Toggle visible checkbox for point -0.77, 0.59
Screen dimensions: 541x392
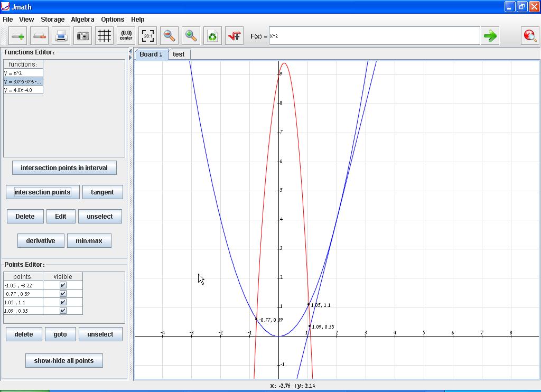click(63, 294)
